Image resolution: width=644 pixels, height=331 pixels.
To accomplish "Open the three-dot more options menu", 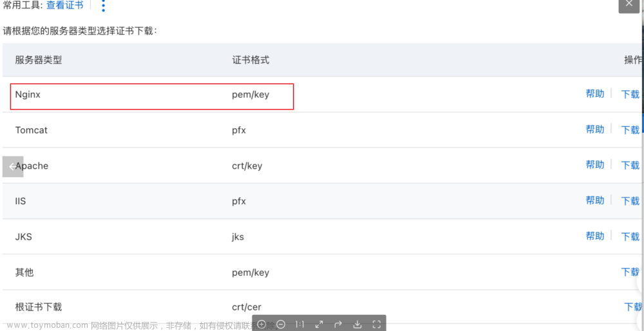I will click(x=103, y=6).
